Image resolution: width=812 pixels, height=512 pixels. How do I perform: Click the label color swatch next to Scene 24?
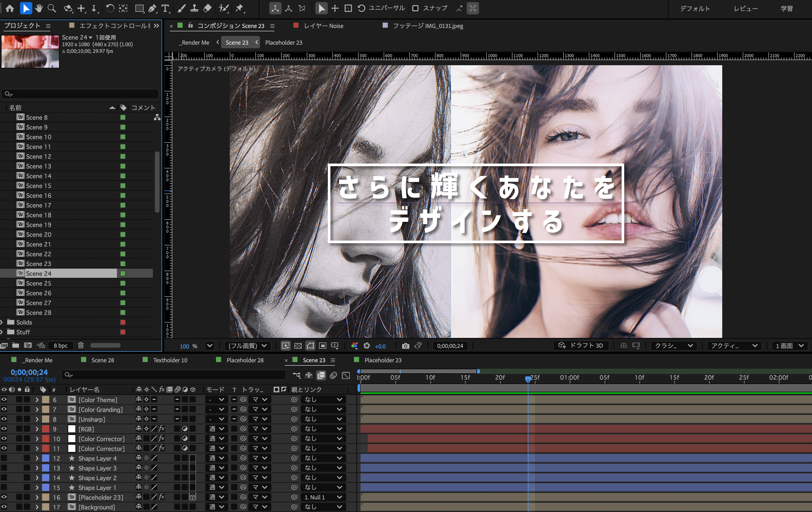coord(122,273)
